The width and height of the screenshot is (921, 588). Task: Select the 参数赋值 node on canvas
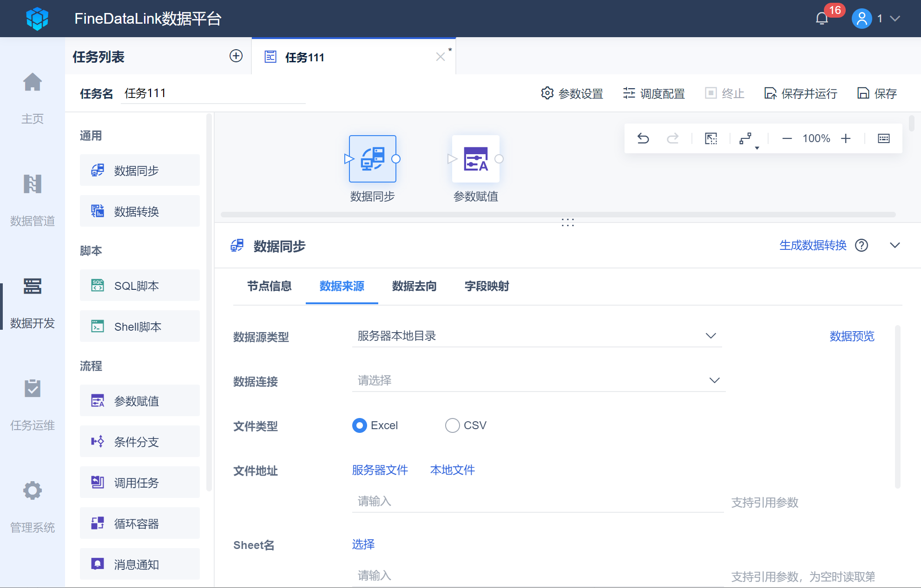[x=475, y=159]
